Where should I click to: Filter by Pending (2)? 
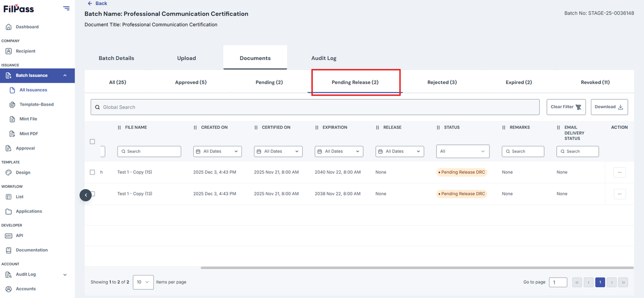(x=269, y=83)
